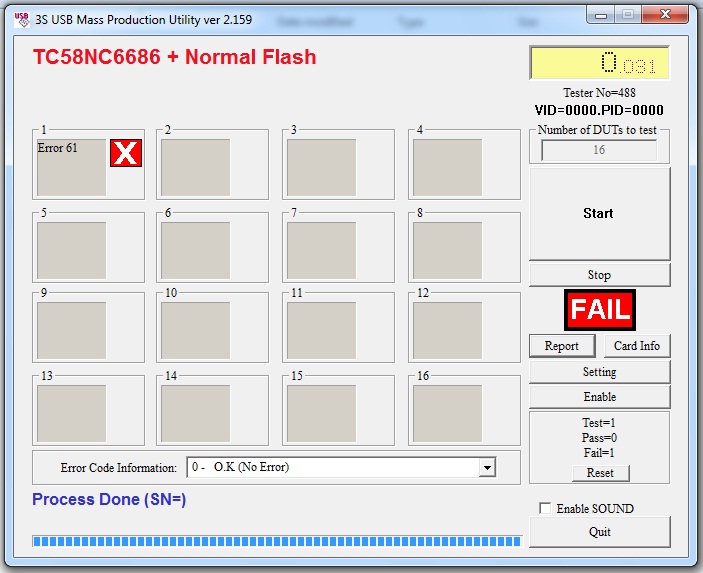
Task: Click the red FAIL status indicator
Action: (600, 310)
